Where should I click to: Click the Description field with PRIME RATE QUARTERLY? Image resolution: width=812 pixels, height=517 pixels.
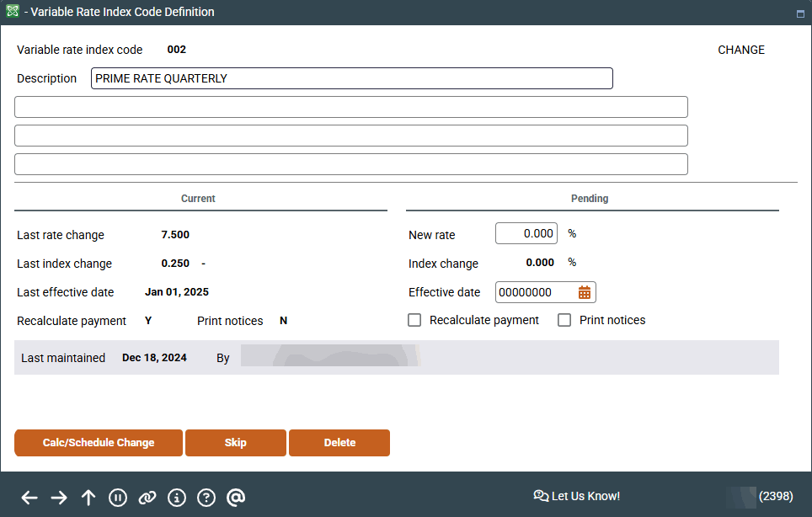pos(351,78)
